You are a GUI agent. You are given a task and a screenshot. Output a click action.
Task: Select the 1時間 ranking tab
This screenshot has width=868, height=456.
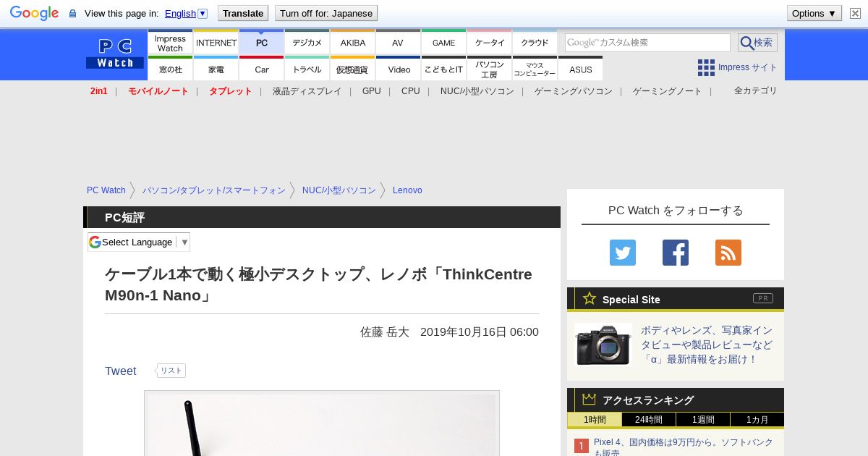tap(595, 420)
